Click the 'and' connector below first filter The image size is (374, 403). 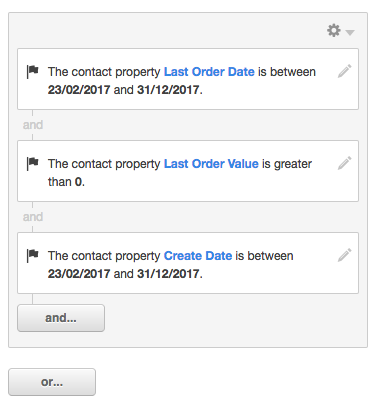33,125
